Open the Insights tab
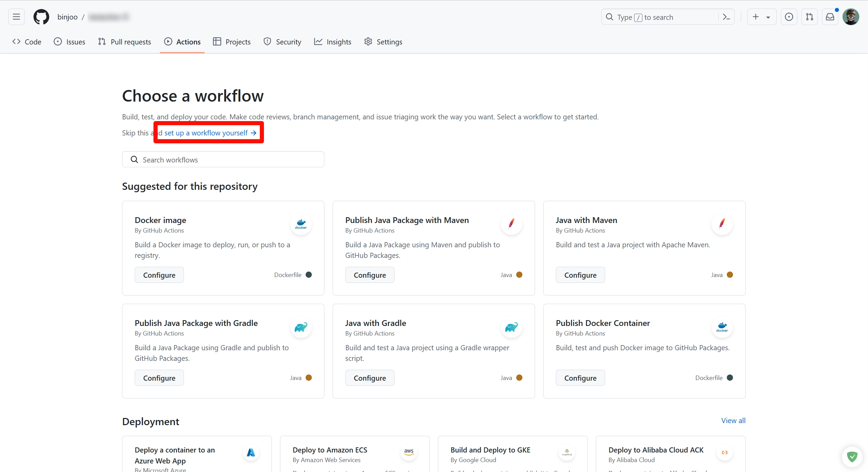 pos(333,42)
